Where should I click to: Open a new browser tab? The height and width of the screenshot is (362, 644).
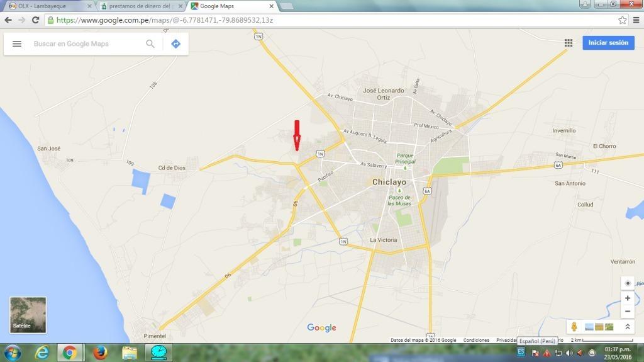pyautogui.click(x=287, y=6)
